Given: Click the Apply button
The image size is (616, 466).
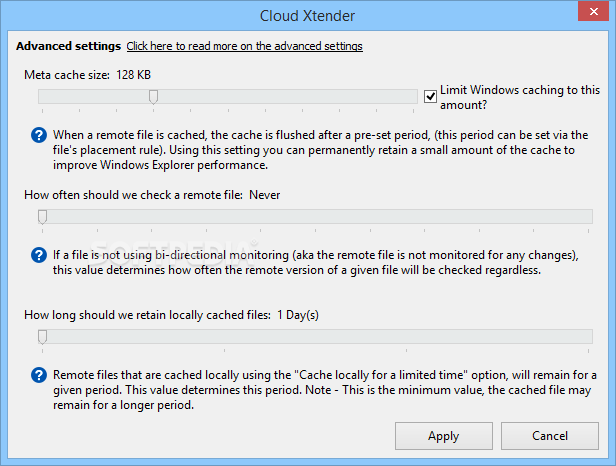Looking at the screenshot, I should click(444, 436).
